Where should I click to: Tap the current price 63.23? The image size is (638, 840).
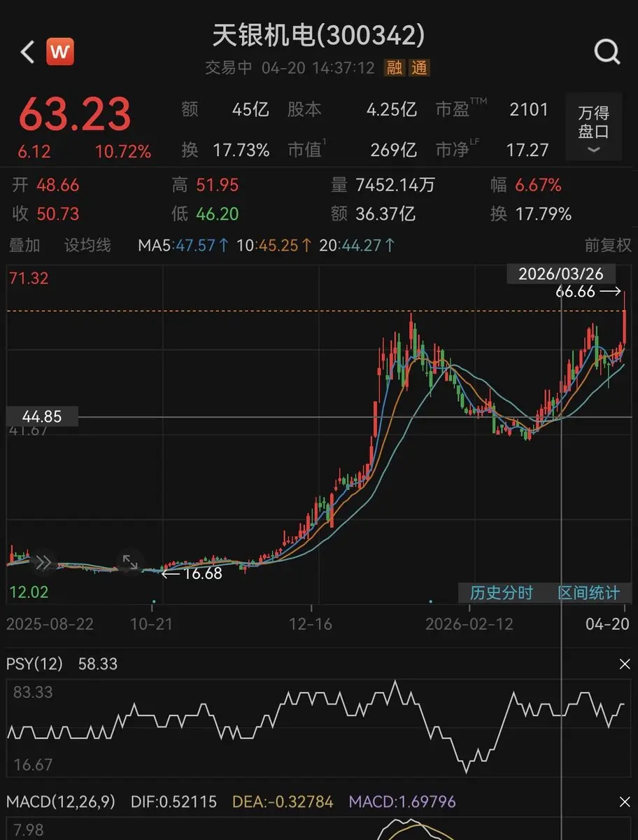click(75, 115)
